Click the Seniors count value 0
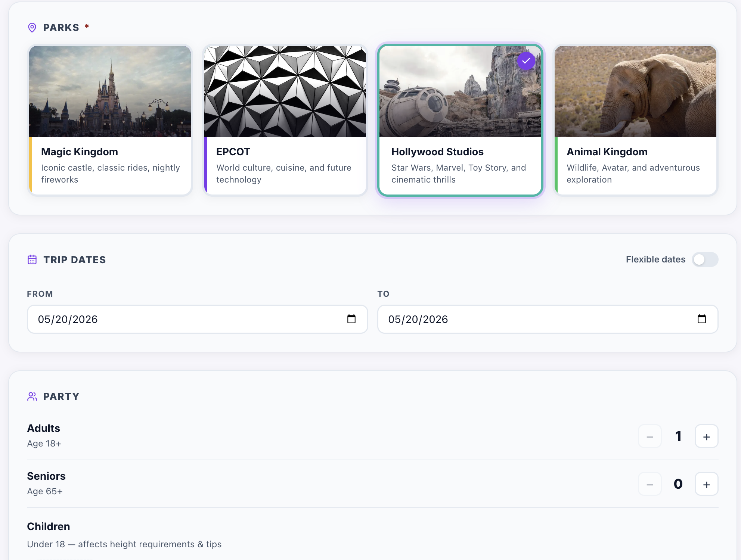Screen dimensions: 741x560 [x=678, y=484]
